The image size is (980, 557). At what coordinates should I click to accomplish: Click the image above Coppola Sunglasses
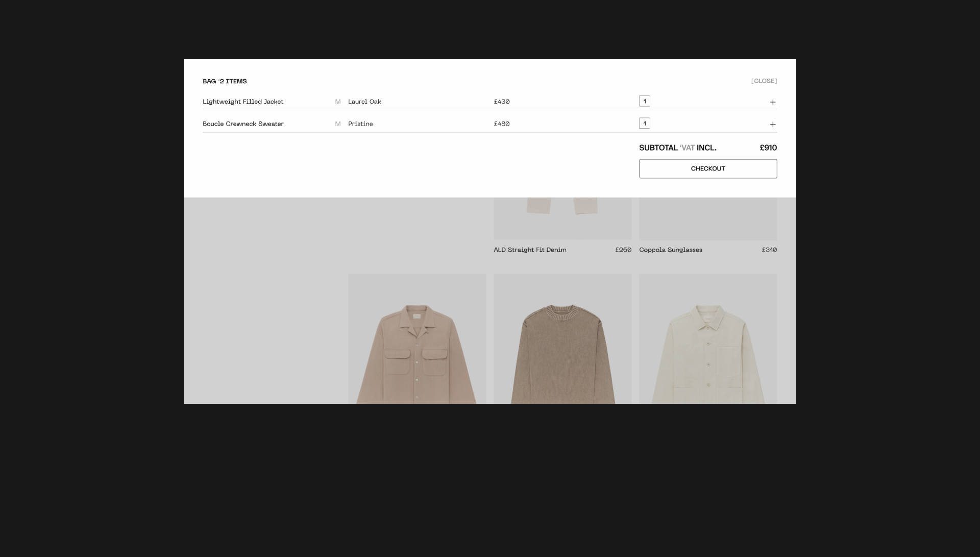click(x=708, y=219)
